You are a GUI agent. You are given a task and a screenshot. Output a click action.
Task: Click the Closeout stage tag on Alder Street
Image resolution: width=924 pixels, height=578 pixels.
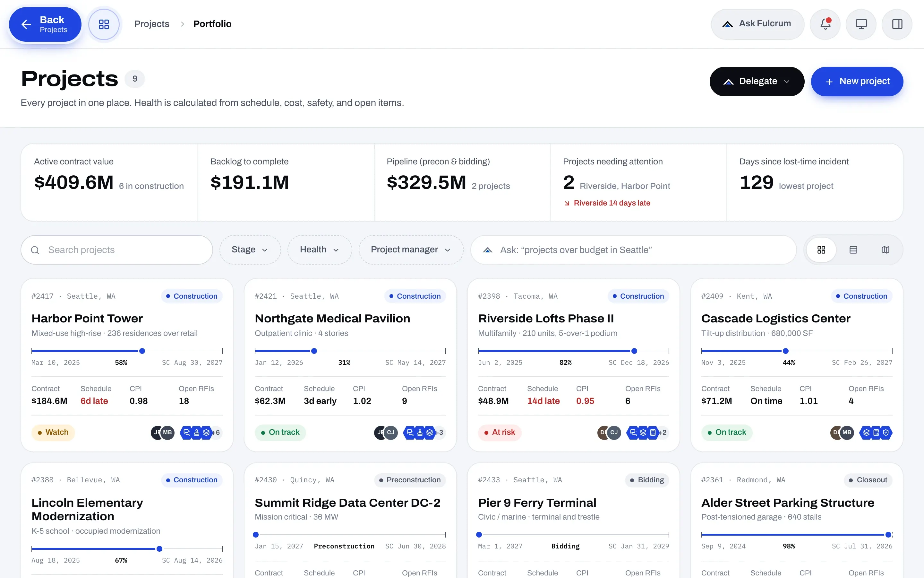pyautogui.click(x=868, y=480)
